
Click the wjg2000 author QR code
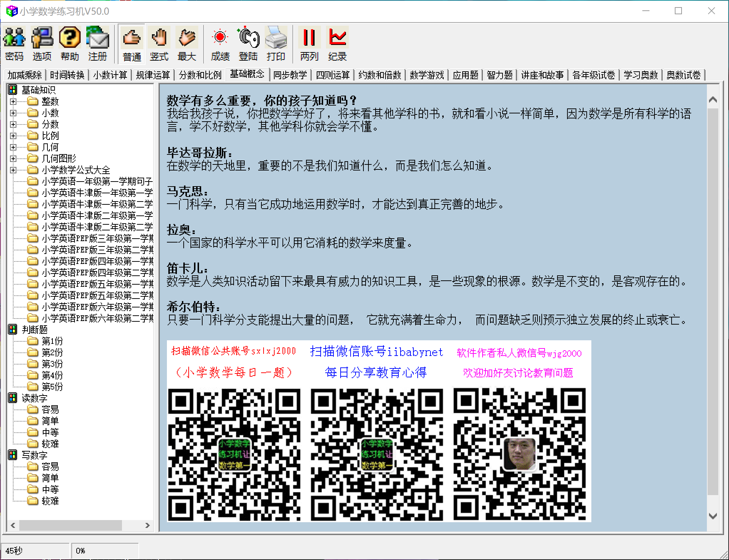(520, 454)
